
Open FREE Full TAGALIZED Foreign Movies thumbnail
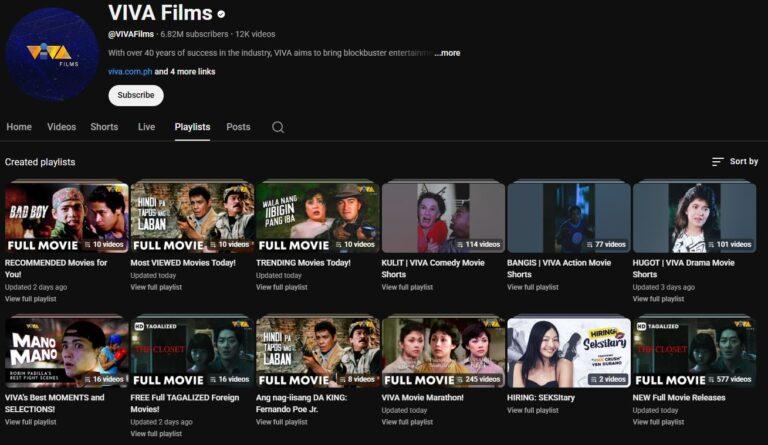tap(192, 352)
